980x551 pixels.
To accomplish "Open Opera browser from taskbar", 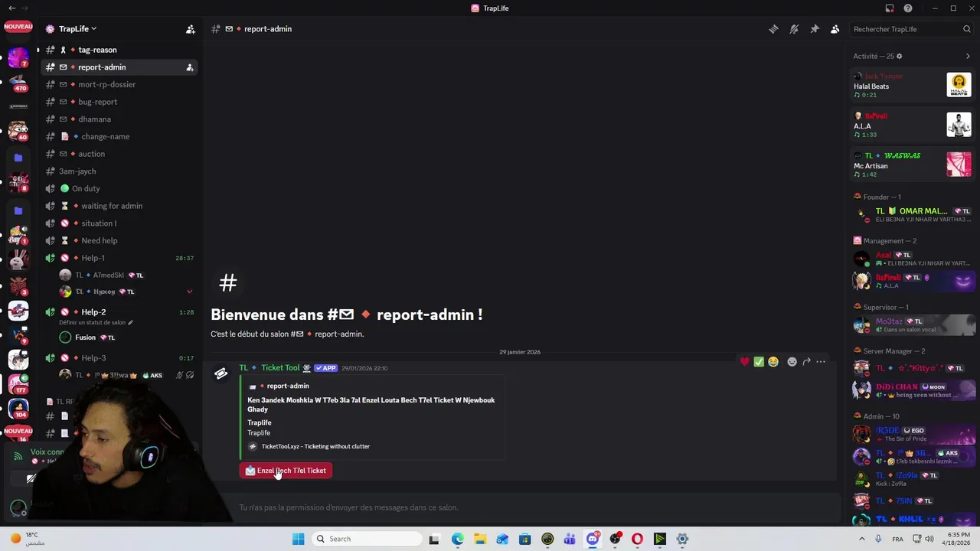I will [637, 539].
